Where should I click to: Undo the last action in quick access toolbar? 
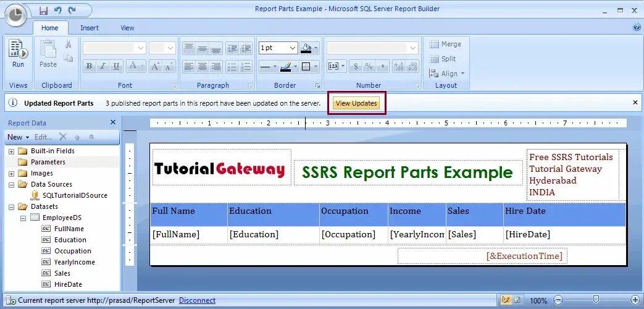click(57, 10)
